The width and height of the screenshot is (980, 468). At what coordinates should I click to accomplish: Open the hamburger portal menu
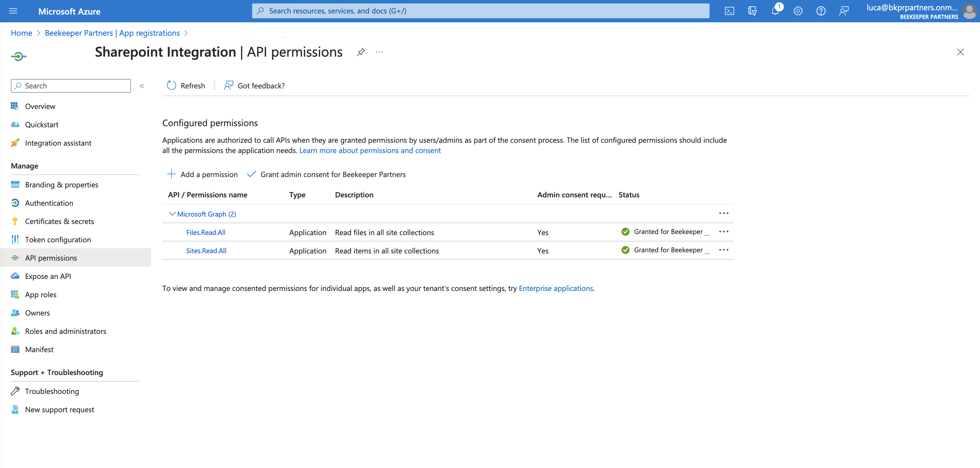13,11
